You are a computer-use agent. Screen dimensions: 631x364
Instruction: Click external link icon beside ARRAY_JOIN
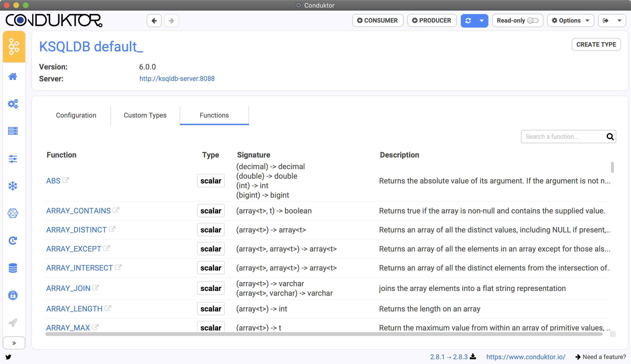pyautogui.click(x=95, y=287)
